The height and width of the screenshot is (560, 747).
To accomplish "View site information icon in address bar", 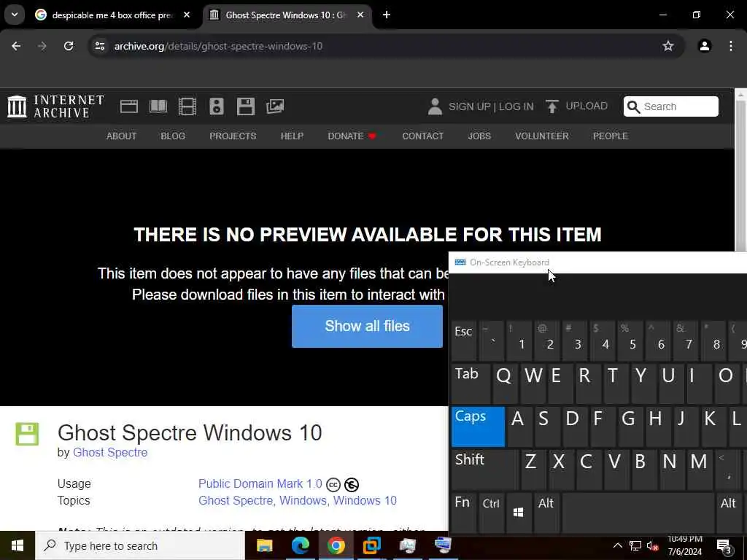I will click(99, 46).
